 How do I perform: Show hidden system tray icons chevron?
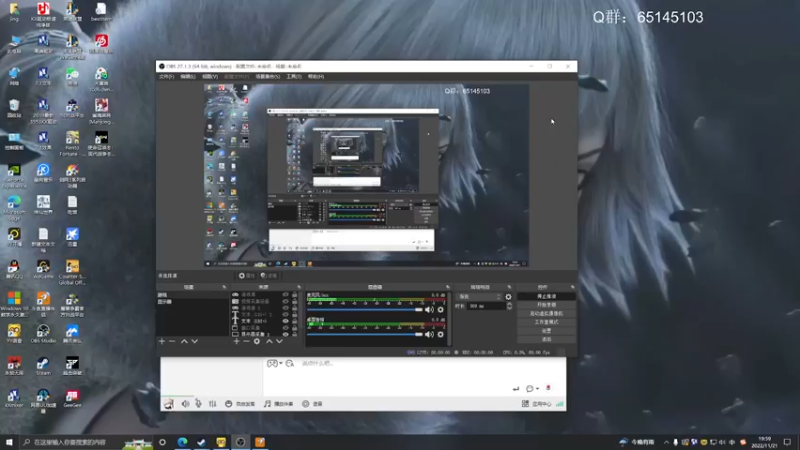[666, 442]
